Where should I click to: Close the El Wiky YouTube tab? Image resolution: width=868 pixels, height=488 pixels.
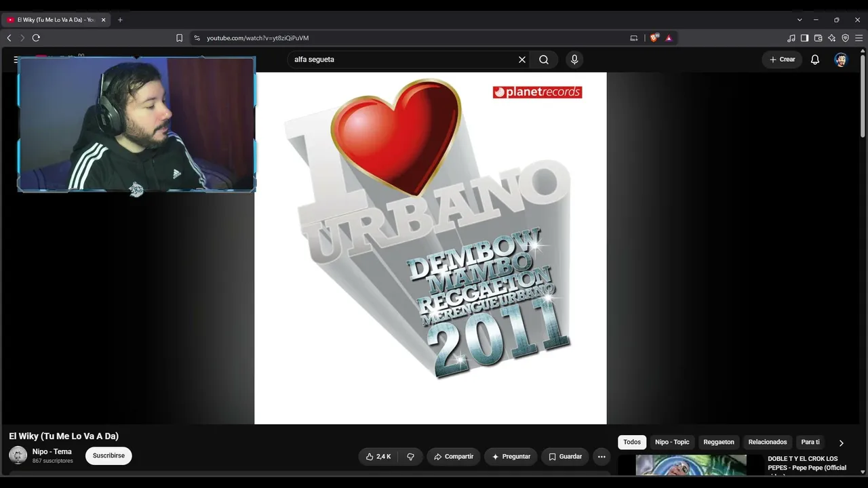coord(104,20)
